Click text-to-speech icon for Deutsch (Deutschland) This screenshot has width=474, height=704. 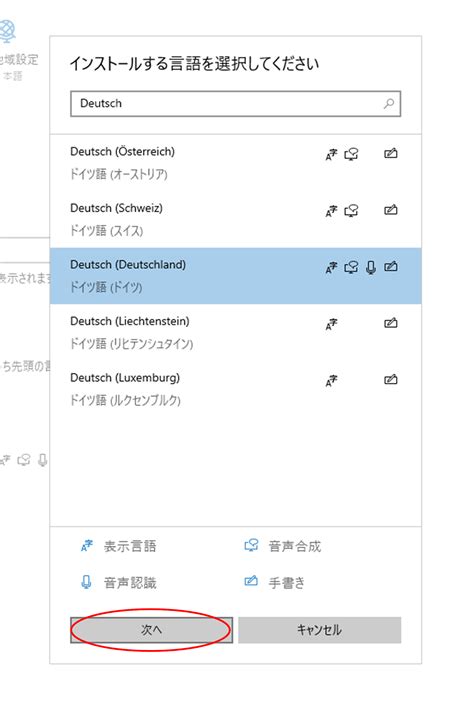click(351, 268)
